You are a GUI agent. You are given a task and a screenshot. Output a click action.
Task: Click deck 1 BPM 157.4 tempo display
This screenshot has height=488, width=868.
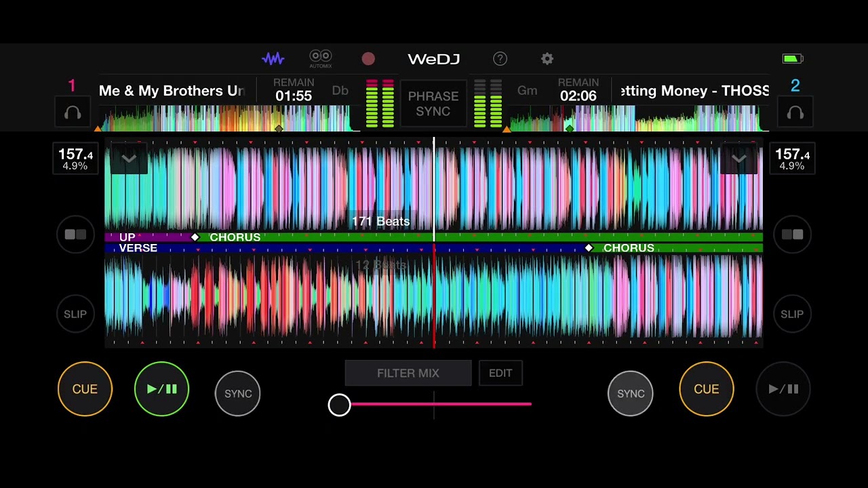75,159
